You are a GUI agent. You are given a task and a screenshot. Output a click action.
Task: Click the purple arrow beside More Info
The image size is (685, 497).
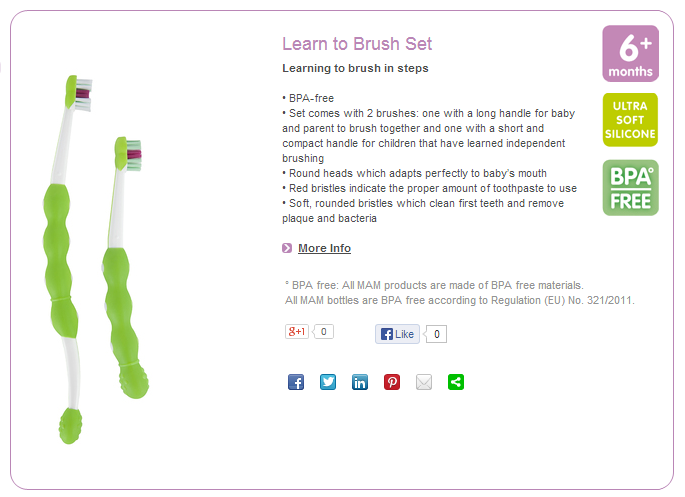(x=287, y=248)
